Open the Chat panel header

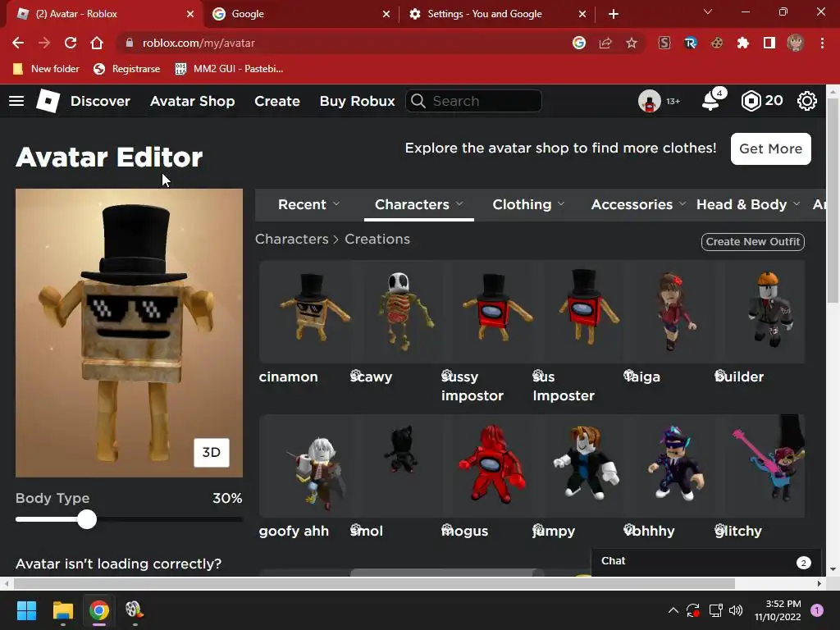pyautogui.click(x=706, y=561)
